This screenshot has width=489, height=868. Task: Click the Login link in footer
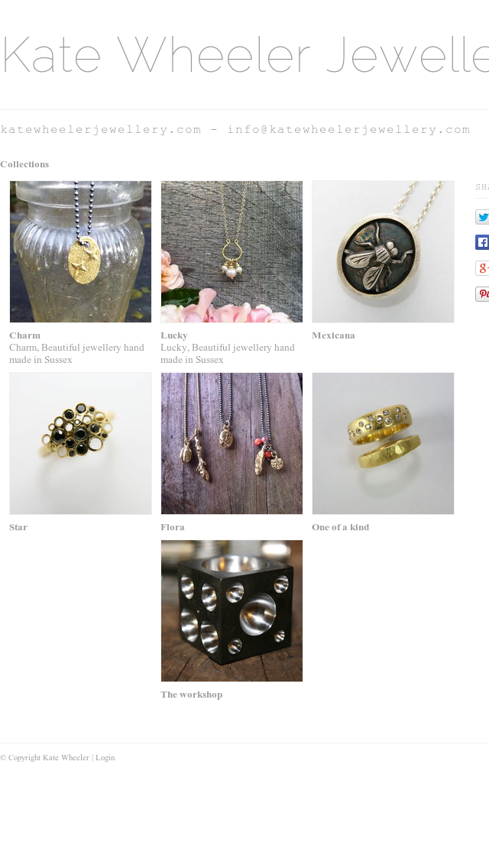[x=105, y=757]
